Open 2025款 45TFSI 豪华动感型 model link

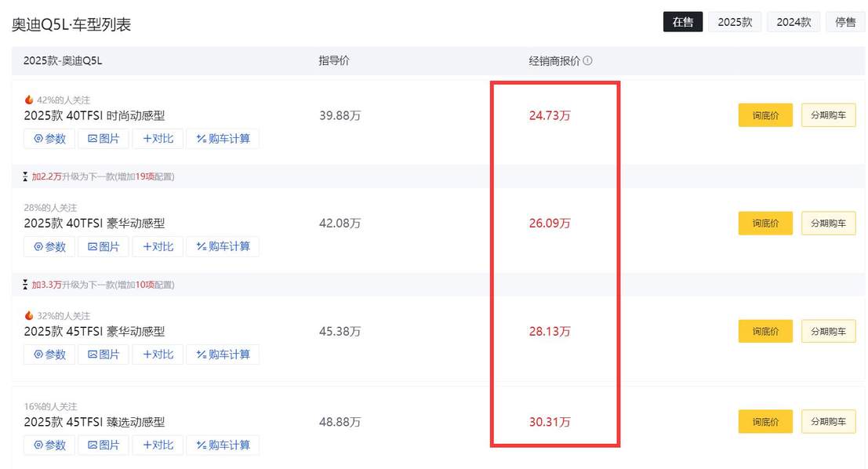pyautogui.click(x=94, y=332)
